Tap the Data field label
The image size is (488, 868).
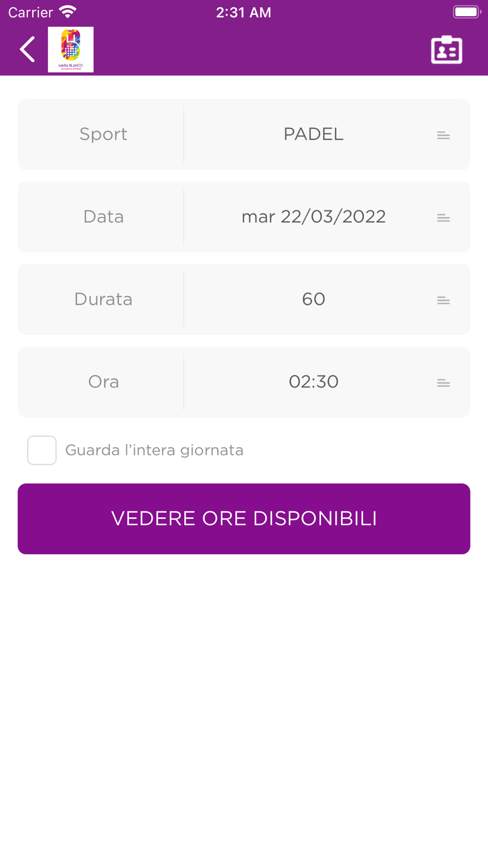click(103, 217)
